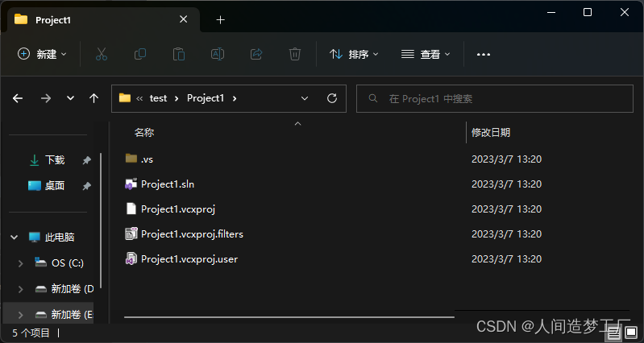Maximize the File Explorer window
The width and height of the screenshot is (644, 343).
point(588,12)
